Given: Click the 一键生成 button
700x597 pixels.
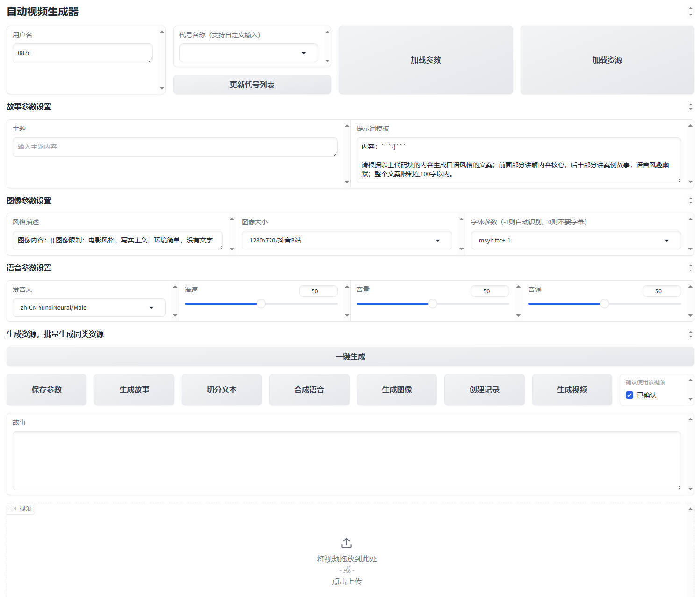Looking at the screenshot, I should tap(350, 356).
